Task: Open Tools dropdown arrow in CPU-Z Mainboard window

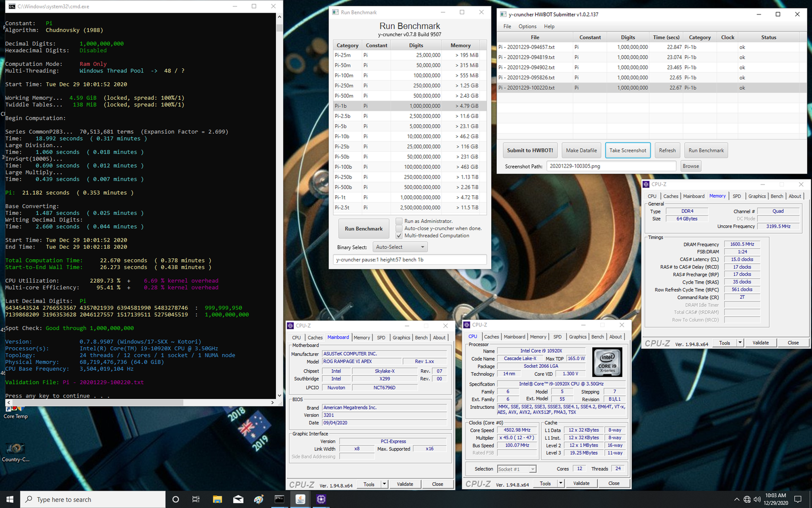Action: 384,484
